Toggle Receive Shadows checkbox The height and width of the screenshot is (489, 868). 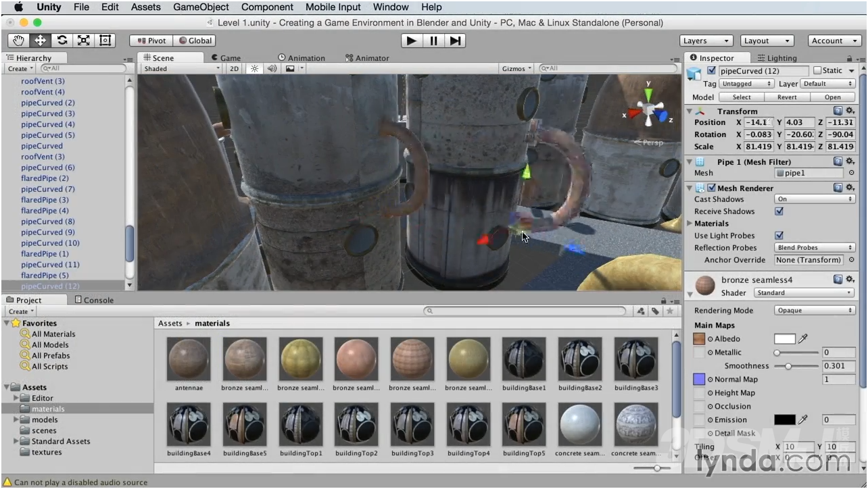[x=779, y=211]
